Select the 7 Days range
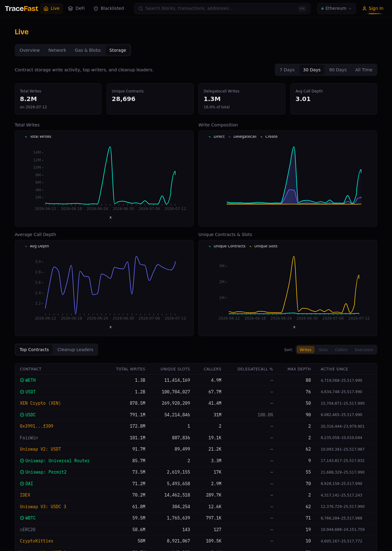 coord(287,70)
